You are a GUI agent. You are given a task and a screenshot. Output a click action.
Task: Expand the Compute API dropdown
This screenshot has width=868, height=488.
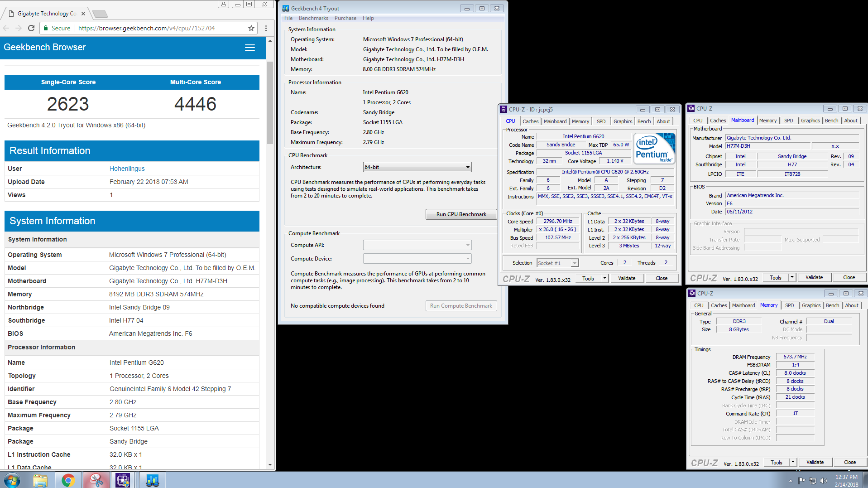(x=417, y=245)
